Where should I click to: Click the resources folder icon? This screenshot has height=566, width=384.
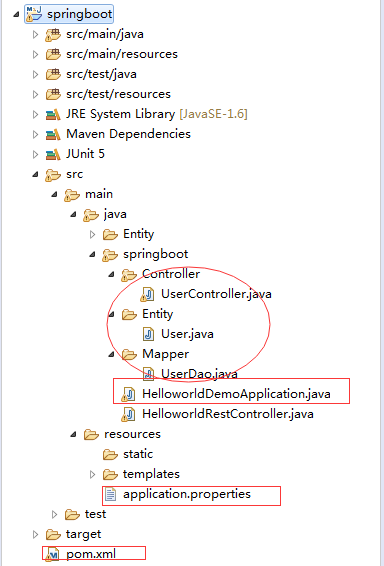pos(91,435)
